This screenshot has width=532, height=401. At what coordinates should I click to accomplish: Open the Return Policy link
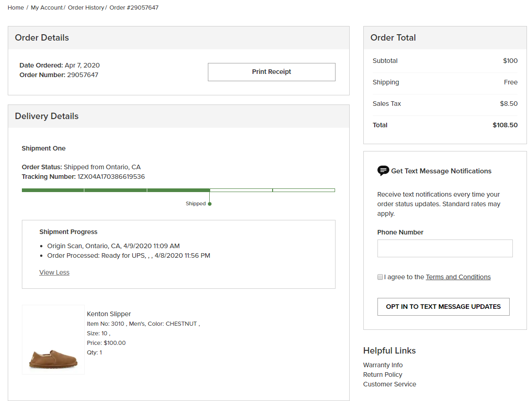point(382,375)
